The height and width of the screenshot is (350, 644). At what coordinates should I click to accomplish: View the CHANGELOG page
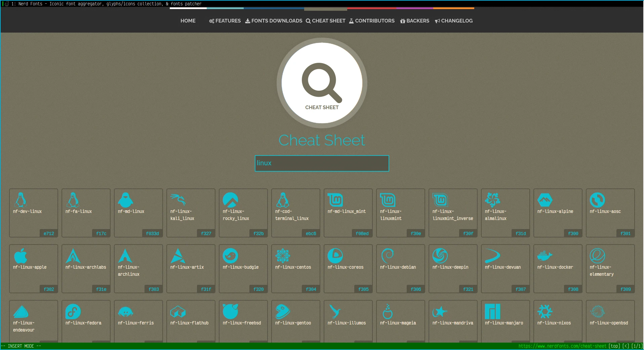(x=454, y=21)
